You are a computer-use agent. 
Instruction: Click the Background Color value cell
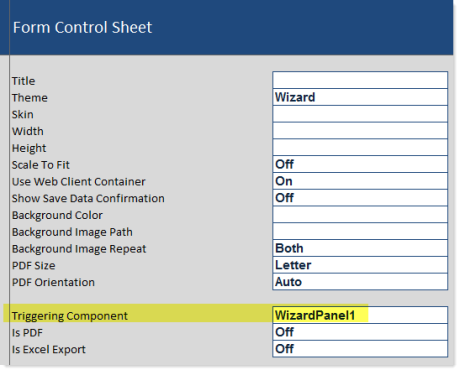[360, 215]
